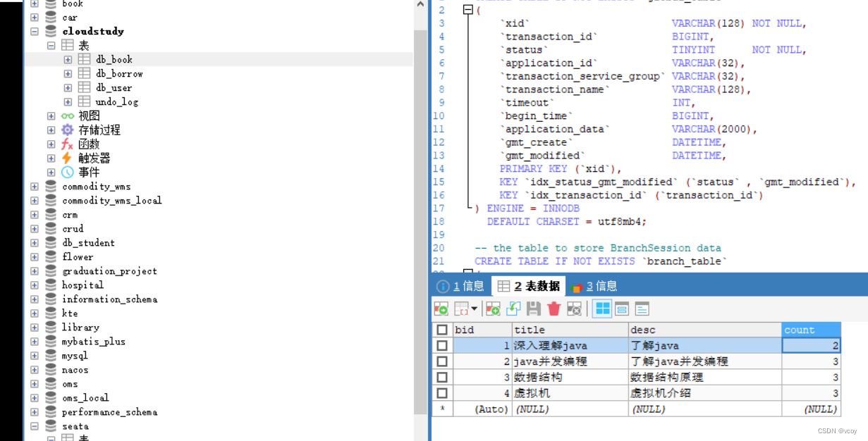Click the nacos database cylinder icon
The image size is (868, 441).
pyautogui.click(x=50, y=369)
